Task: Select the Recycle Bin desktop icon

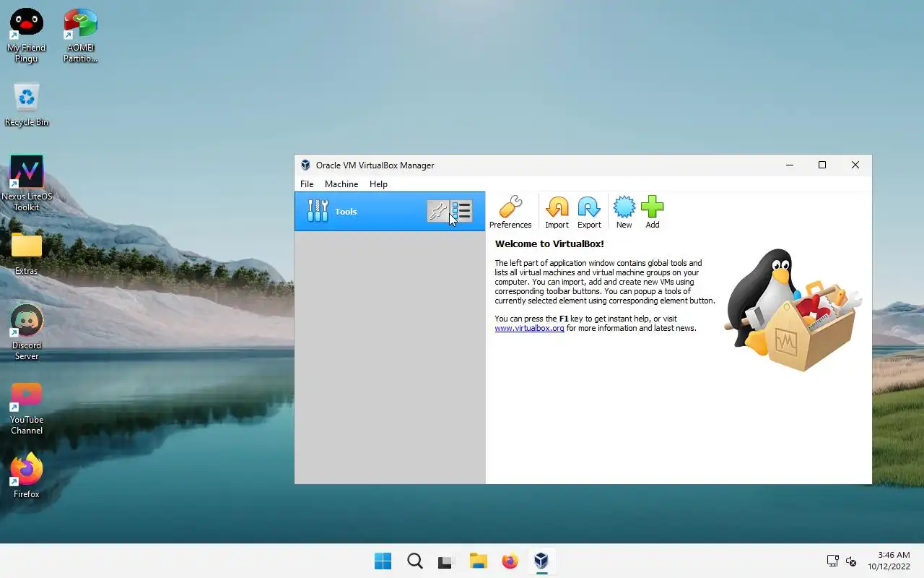Action: tap(27, 105)
